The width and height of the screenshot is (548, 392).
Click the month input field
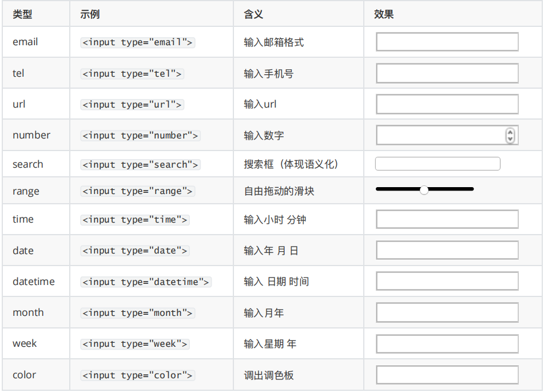447,312
